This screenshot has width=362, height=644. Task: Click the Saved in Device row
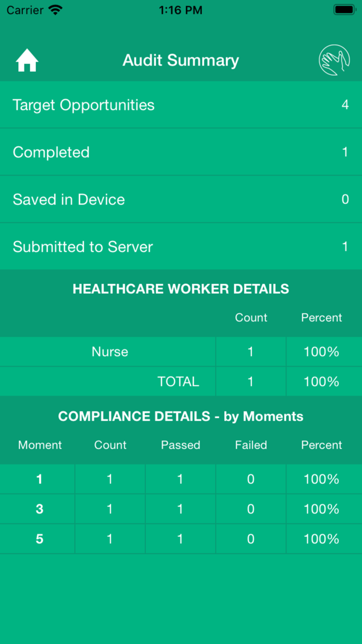(180, 199)
